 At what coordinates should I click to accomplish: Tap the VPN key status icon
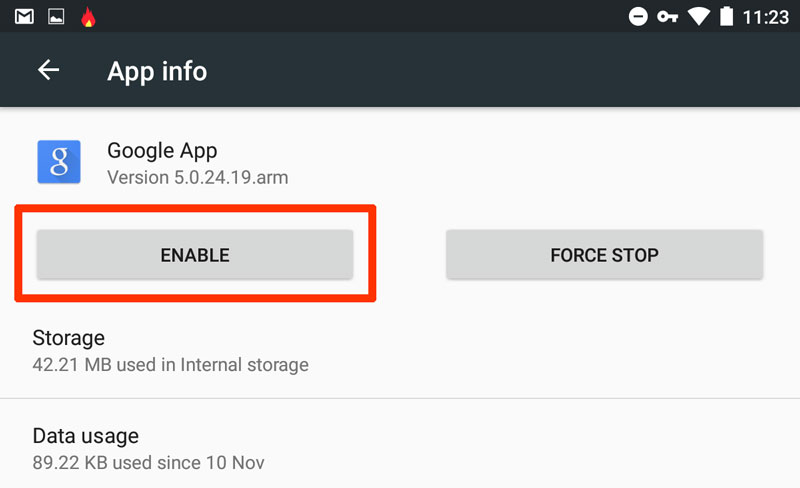click(x=667, y=17)
